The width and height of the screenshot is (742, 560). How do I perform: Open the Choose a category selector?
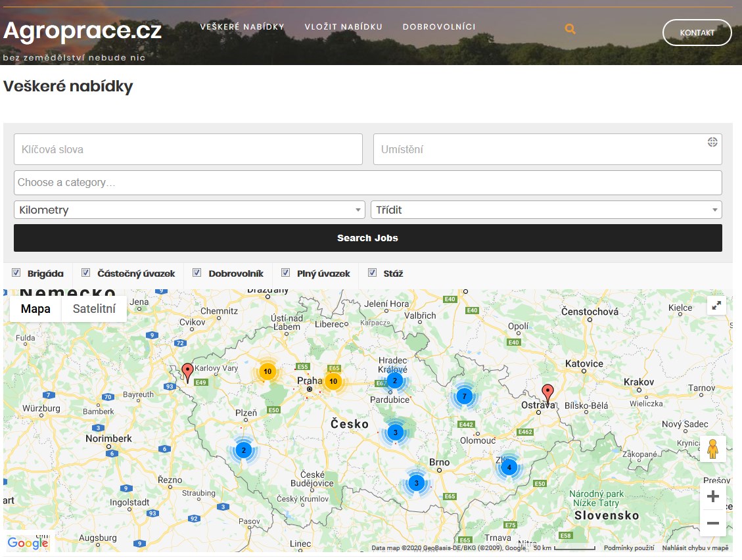point(367,183)
